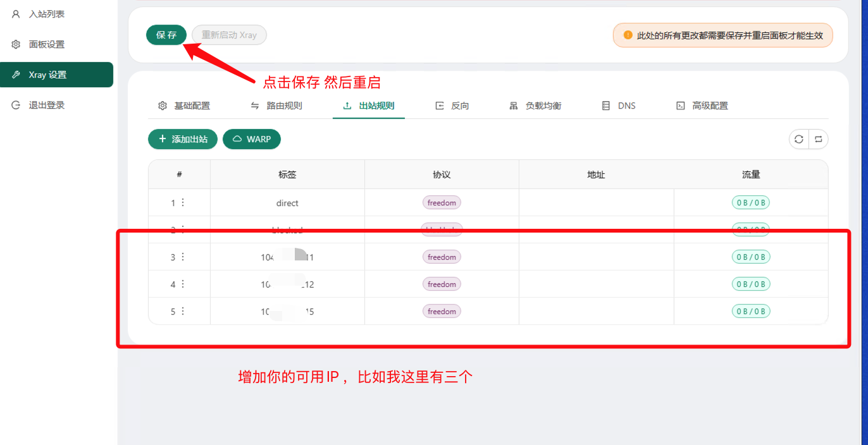Switch to the 路由规则 tab
Screen dimensions: 868x445
click(x=277, y=106)
